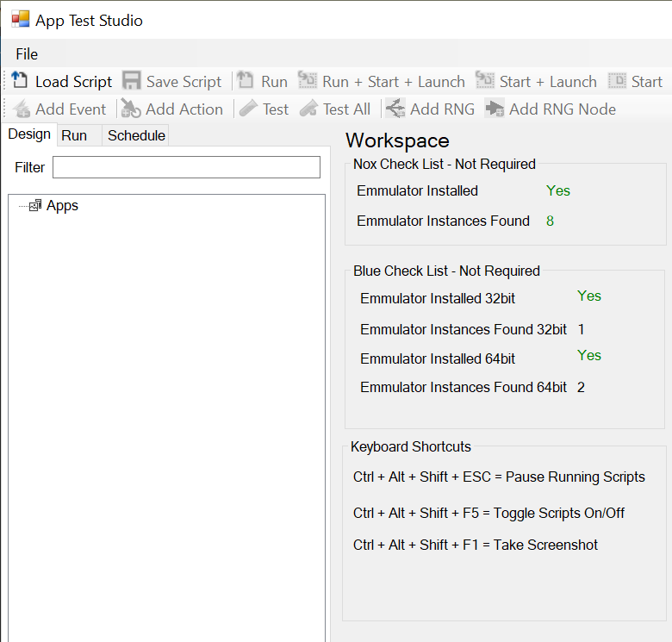The height and width of the screenshot is (642, 672).
Task: Select the Apps tree node
Action: click(x=62, y=206)
